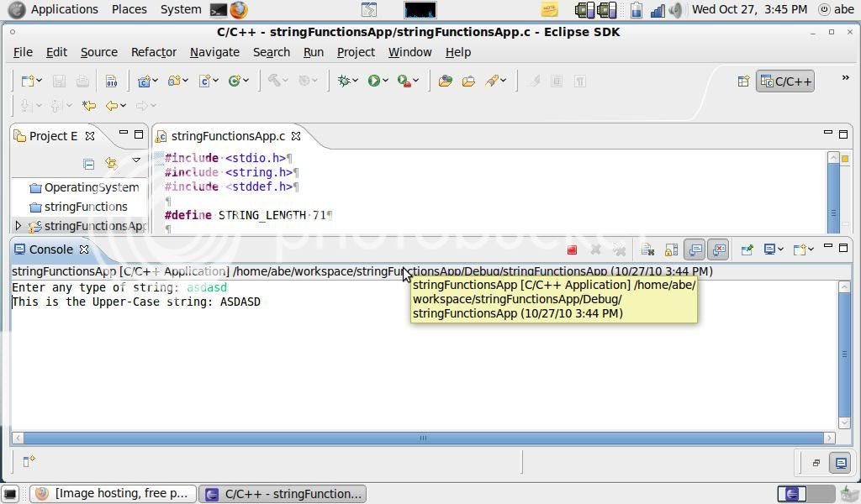
Task: Launch Firefox from the top panel
Action: (x=239, y=10)
